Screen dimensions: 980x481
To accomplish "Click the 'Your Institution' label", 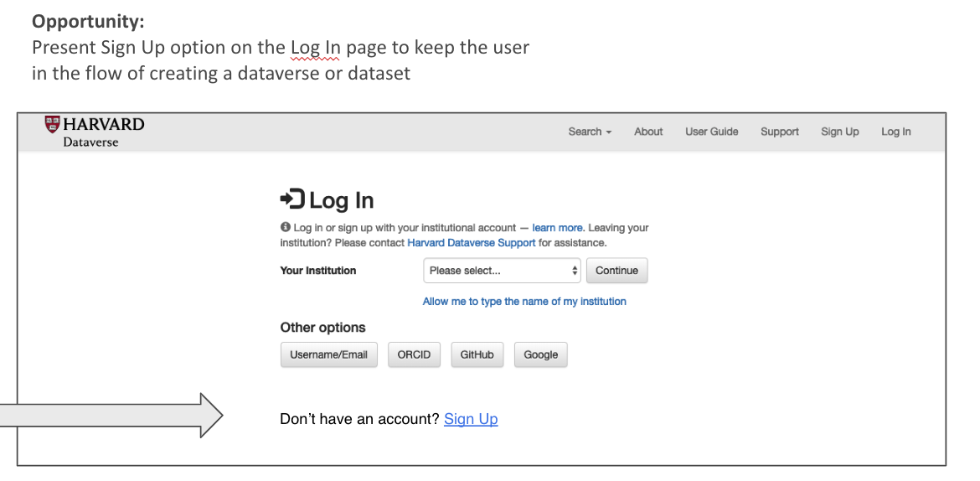I will [x=318, y=271].
